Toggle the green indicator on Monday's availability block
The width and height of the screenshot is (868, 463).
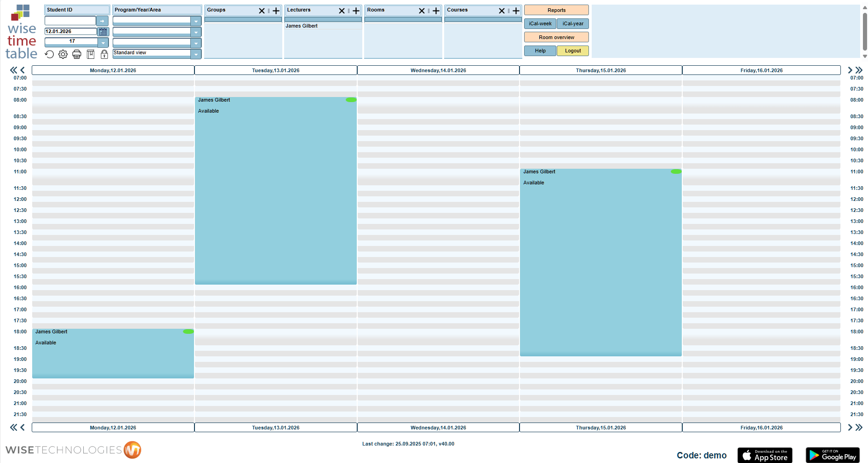[188, 331]
